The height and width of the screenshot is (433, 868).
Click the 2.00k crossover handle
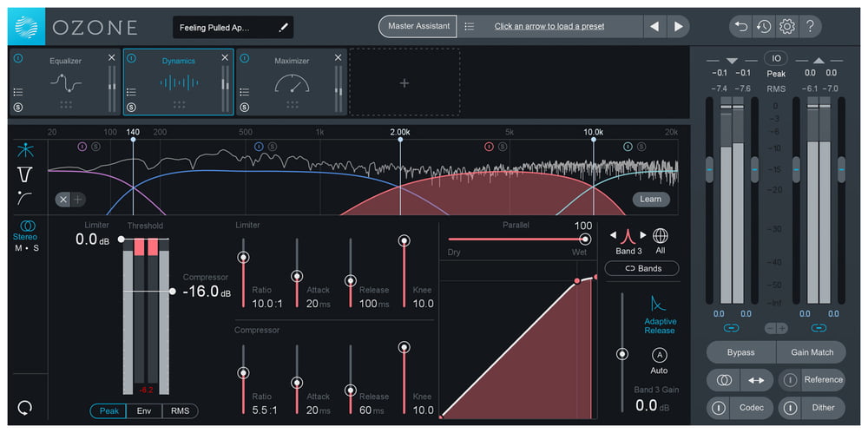click(400, 140)
